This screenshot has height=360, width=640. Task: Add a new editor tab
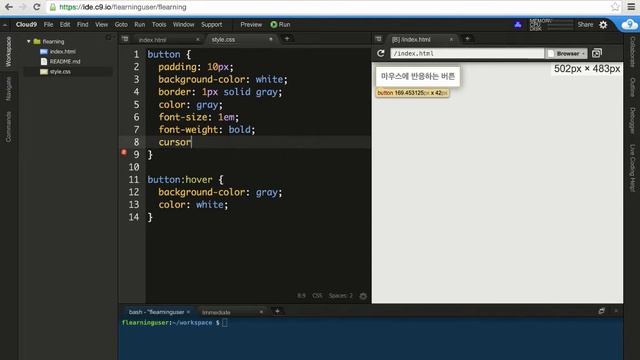point(287,38)
